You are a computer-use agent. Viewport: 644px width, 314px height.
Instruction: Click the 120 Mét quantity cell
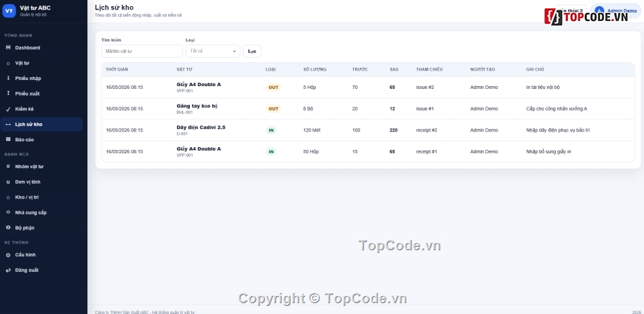pos(312,130)
